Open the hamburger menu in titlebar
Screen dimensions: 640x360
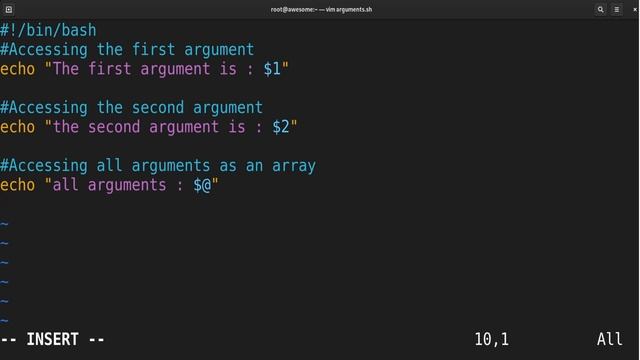[617, 9]
